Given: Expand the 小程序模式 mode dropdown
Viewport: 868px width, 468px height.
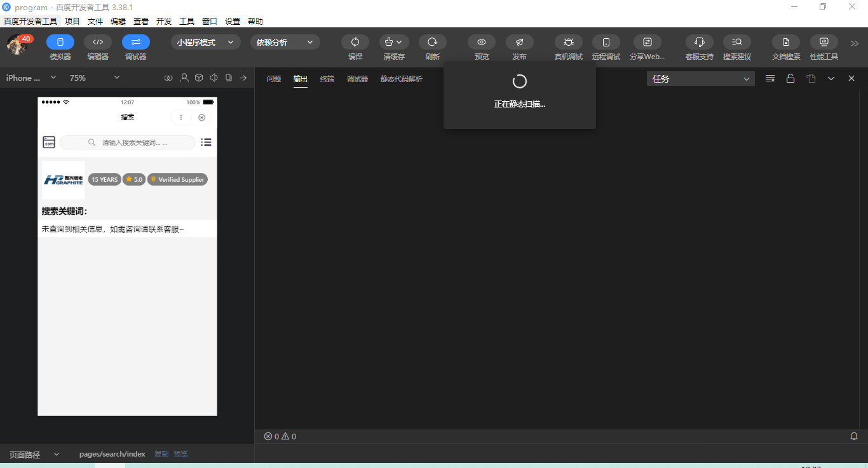Looking at the screenshot, I should pyautogui.click(x=206, y=42).
